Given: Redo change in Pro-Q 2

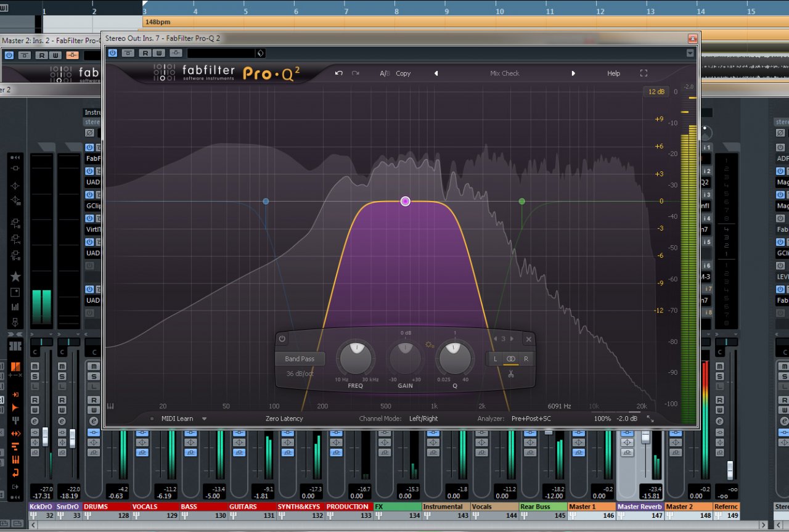Looking at the screenshot, I should click(355, 73).
